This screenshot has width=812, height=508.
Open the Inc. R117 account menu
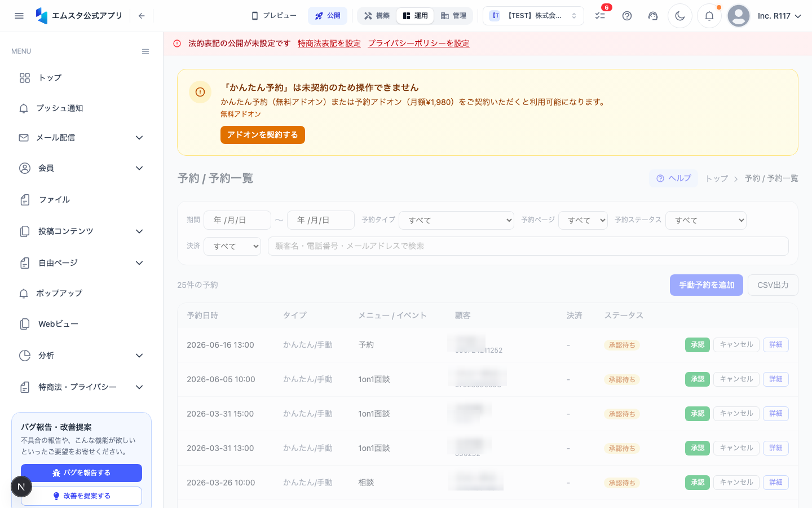[779, 16]
